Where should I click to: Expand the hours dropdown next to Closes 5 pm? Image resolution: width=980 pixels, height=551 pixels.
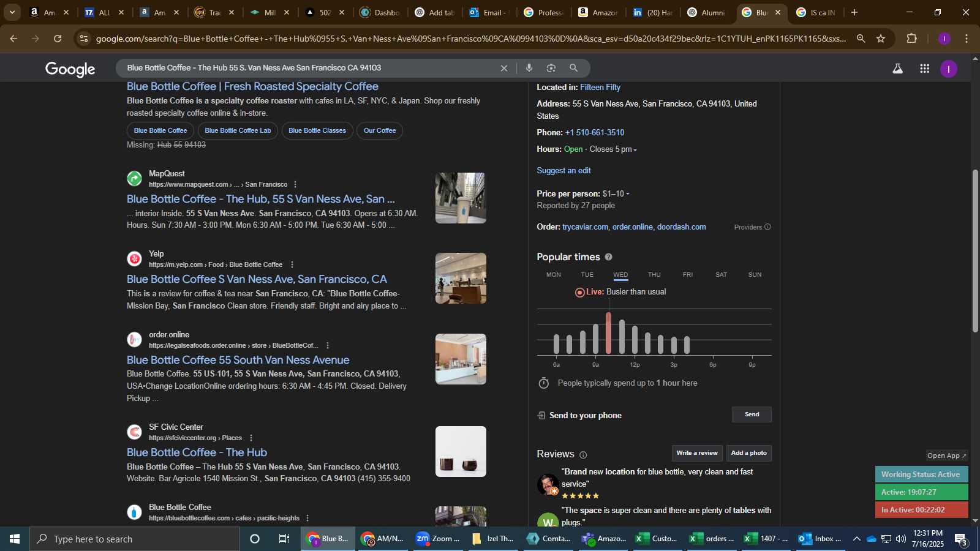pyautogui.click(x=635, y=150)
